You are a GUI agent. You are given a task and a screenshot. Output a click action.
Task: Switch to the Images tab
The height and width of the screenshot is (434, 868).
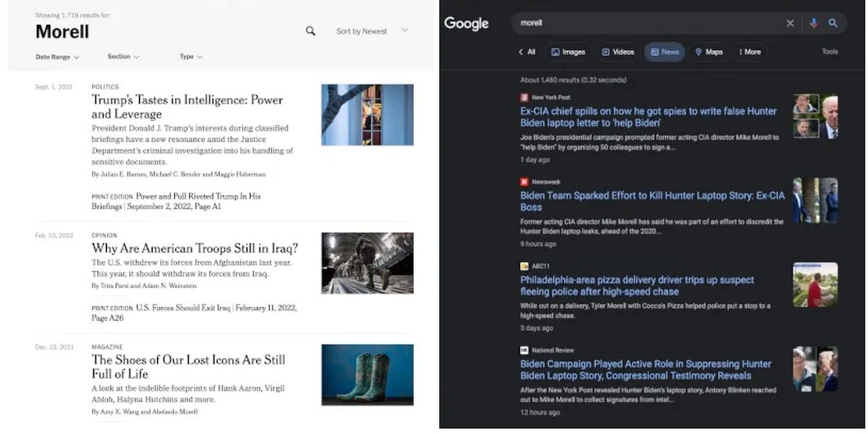pos(568,52)
